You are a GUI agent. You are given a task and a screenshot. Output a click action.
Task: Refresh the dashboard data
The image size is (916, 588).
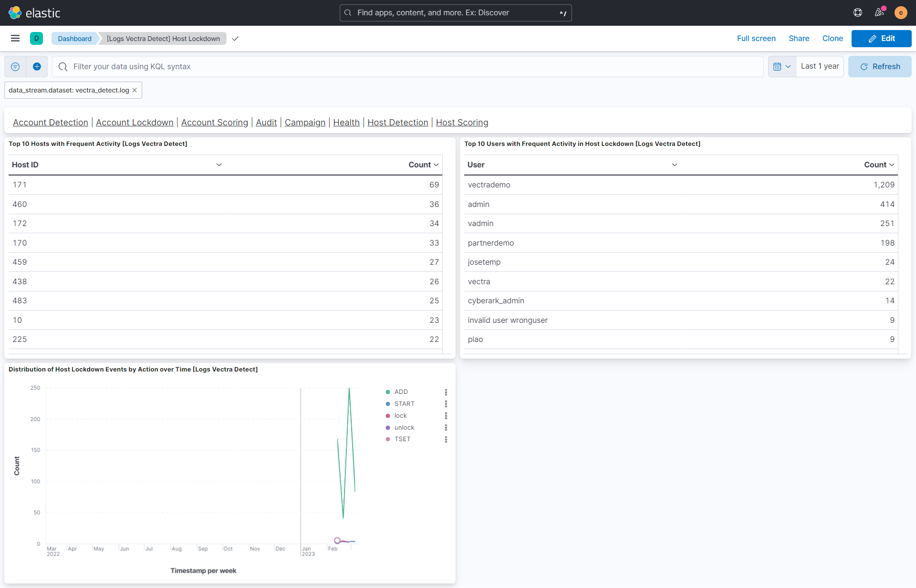coord(880,67)
